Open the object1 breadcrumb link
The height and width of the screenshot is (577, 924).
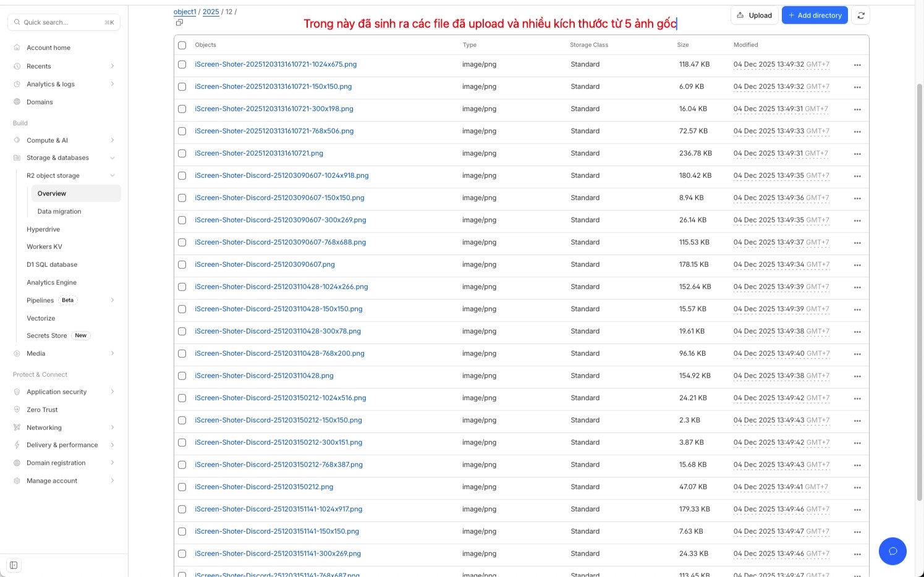[x=184, y=11]
